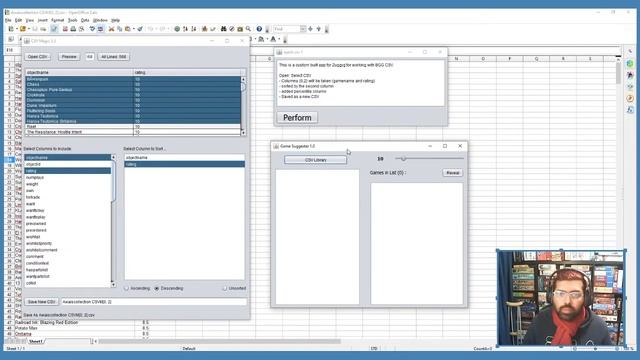Click the New document icon in Calc toolbar
Screen dimensions: 640x360
11,29
